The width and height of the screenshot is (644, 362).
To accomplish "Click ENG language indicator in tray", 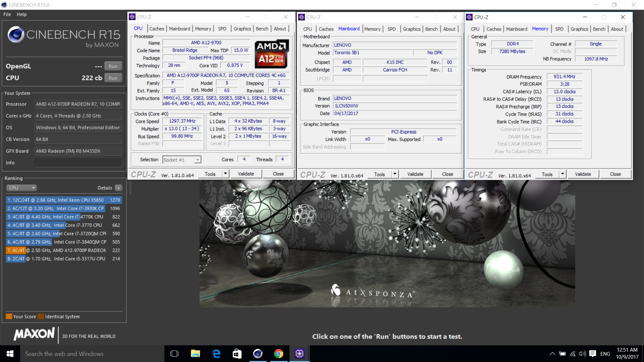I will (x=605, y=354).
